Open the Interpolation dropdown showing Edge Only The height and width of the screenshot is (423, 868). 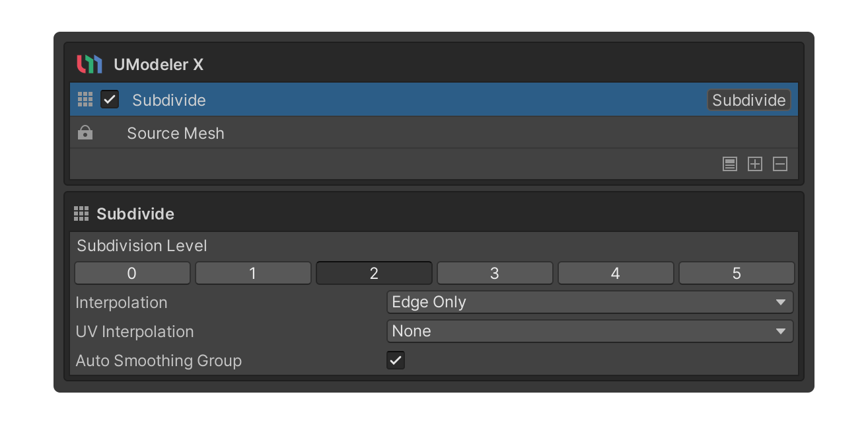[589, 302]
